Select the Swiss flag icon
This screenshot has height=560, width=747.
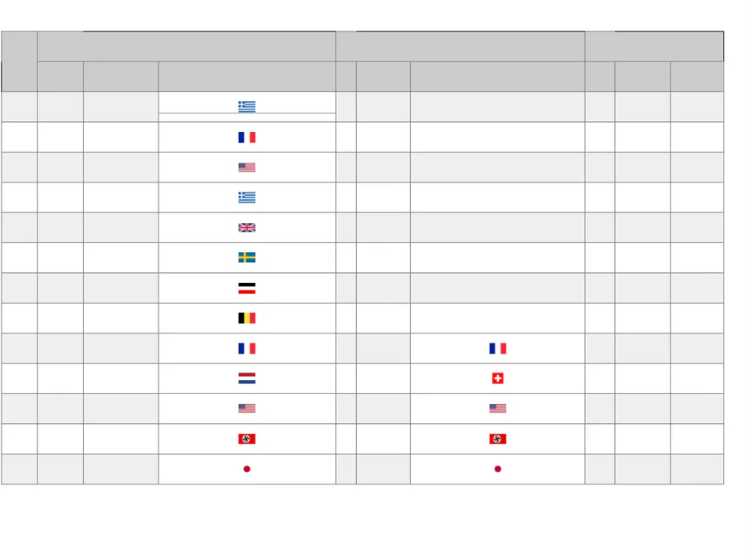click(x=497, y=378)
